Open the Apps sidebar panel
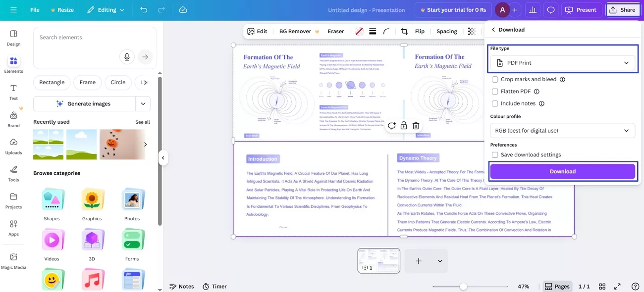The width and height of the screenshot is (644, 292). pyautogui.click(x=13, y=228)
